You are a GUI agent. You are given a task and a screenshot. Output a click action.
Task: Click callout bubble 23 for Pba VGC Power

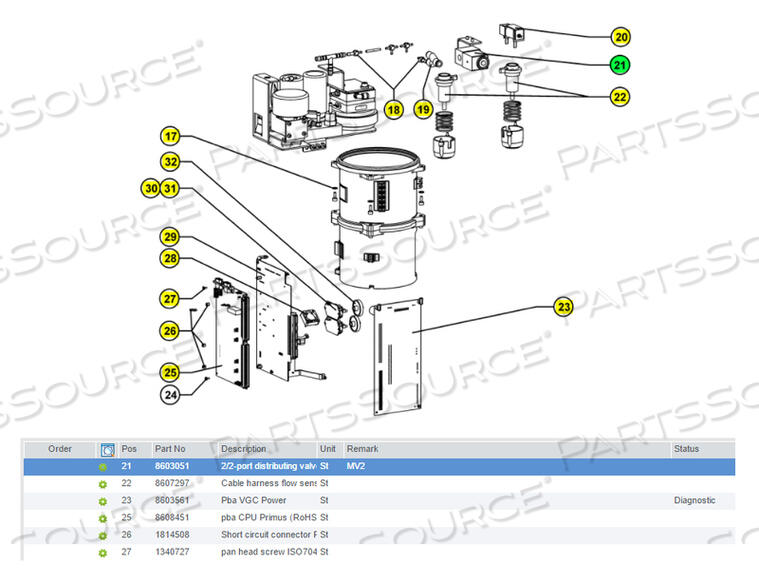(x=565, y=308)
